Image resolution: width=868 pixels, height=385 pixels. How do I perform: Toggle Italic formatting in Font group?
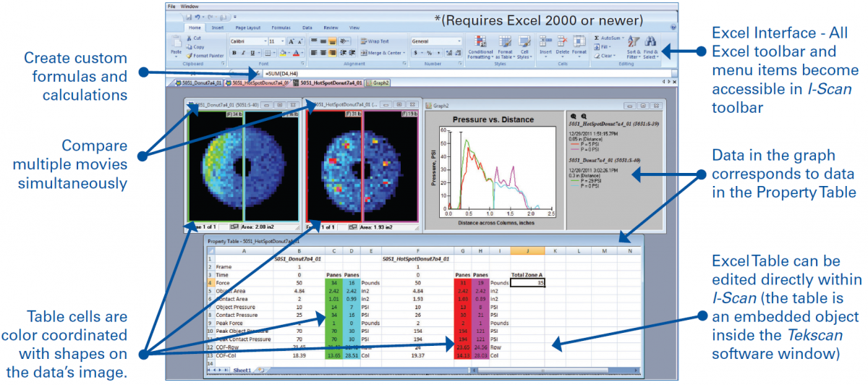pos(244,53)
